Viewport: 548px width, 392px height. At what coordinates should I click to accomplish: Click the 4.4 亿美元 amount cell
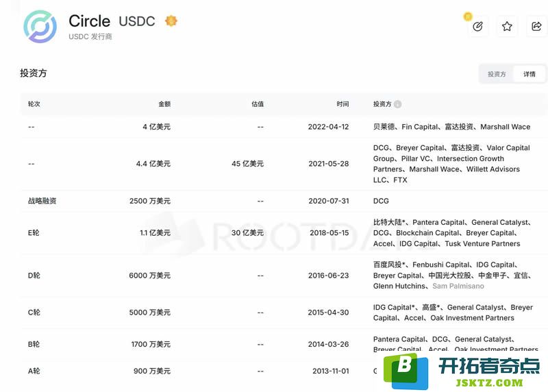coord(153,164)
